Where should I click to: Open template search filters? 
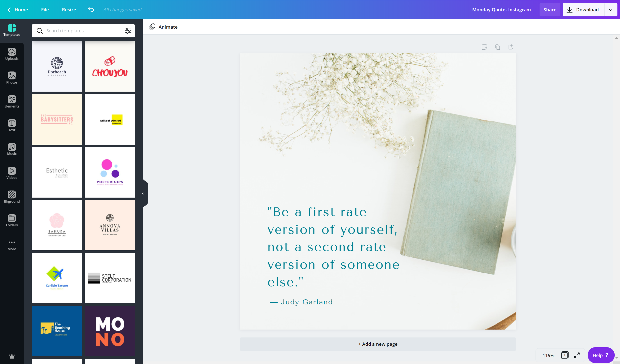(x=128, y=31)
